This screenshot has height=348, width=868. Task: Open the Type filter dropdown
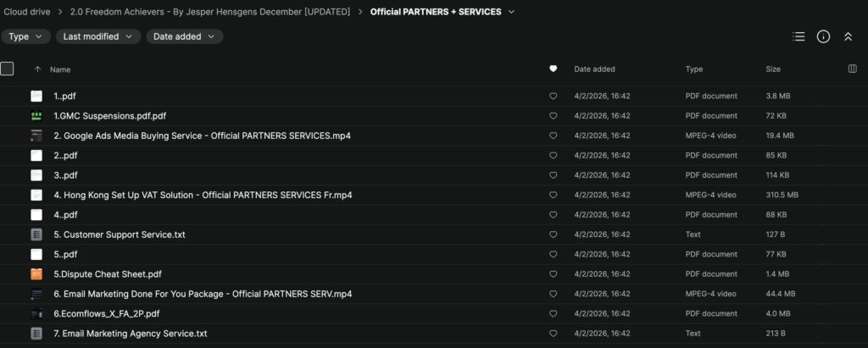tap(25, 36)
